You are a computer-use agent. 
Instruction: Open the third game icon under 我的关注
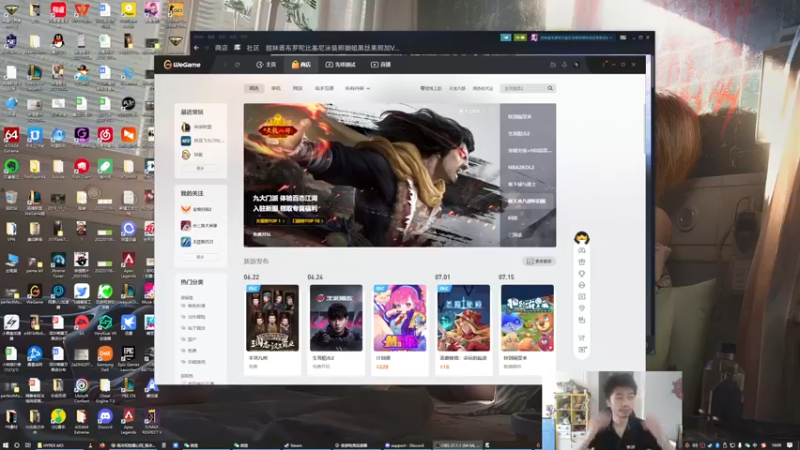coord(186,242)
